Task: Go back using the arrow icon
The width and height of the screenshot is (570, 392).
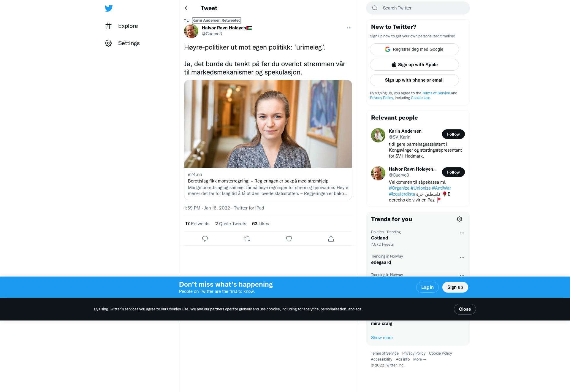Action: pyautogui.click(x=187, y=8)
